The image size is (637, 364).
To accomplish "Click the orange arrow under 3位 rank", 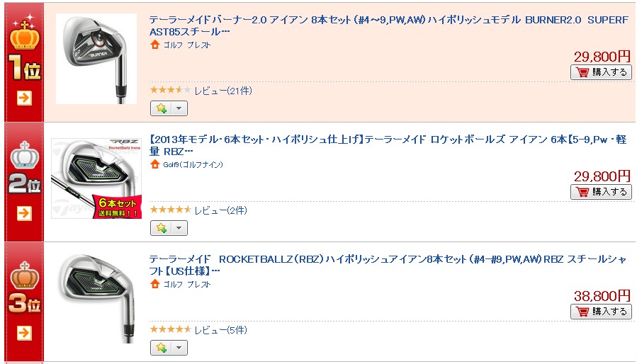I will click(24, 333).
